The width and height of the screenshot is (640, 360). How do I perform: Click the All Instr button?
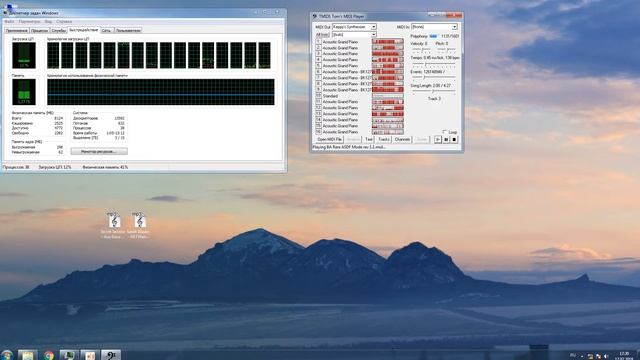tap(322, 35)
